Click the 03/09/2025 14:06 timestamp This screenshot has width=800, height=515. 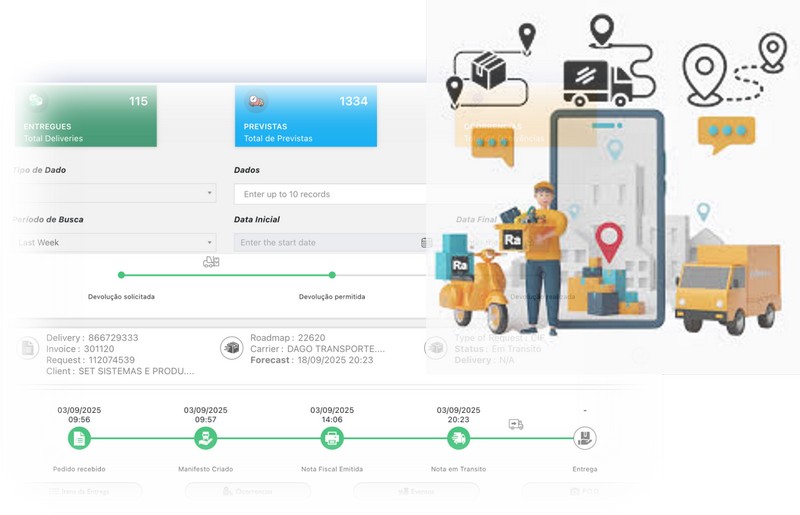coord(332,415)
